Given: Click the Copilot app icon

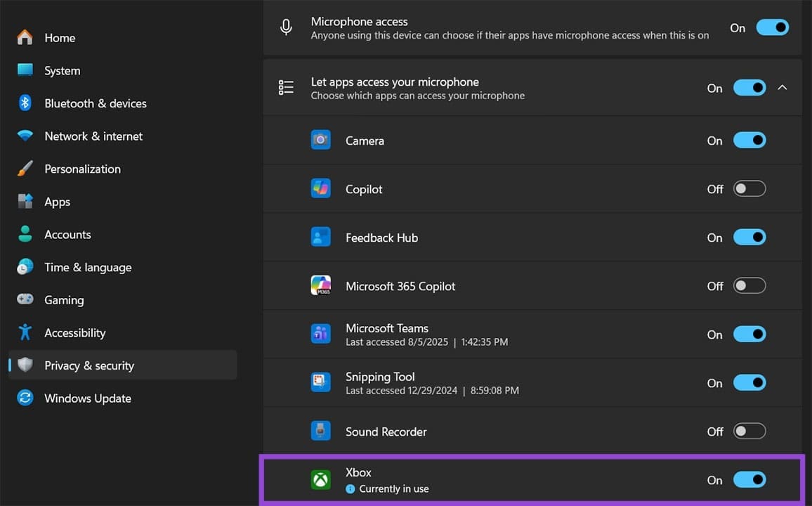Looking at the screenshot, I should 321,188.
